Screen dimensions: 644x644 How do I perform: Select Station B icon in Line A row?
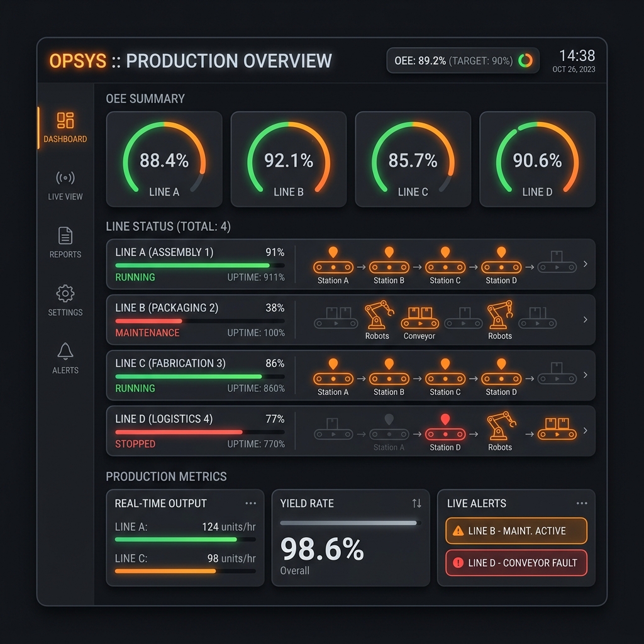[x=389, y=261]
